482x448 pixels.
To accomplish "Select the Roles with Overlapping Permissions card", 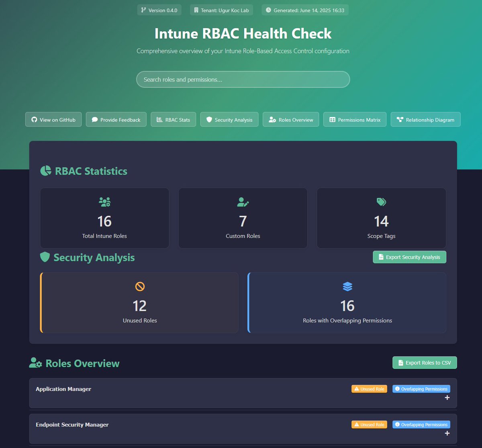I will (347, 303).
